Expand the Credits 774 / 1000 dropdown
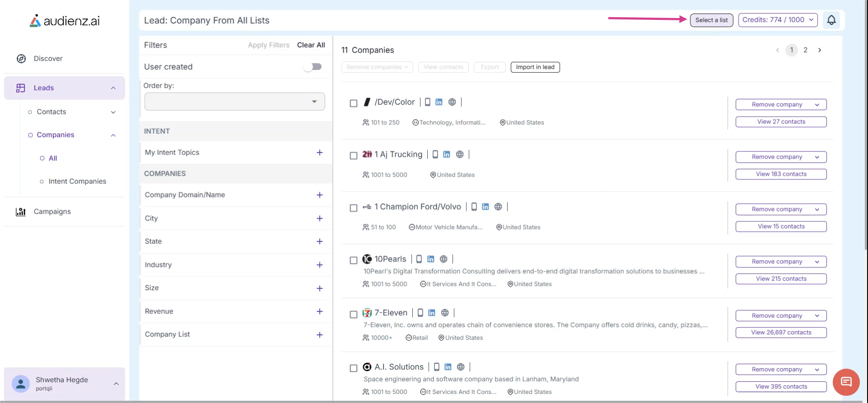868x403 pixels. point(778,20)
